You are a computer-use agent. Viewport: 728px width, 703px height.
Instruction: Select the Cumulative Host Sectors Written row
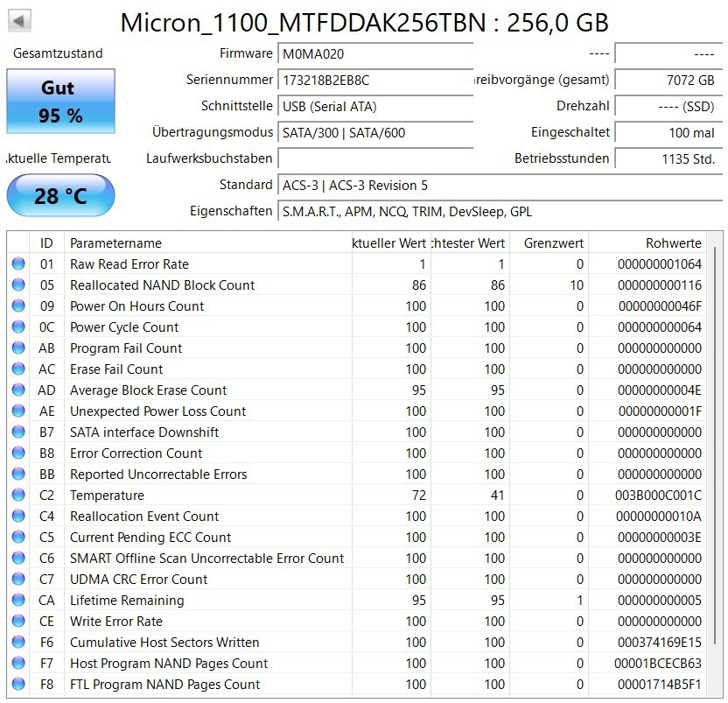coord(357,642)
